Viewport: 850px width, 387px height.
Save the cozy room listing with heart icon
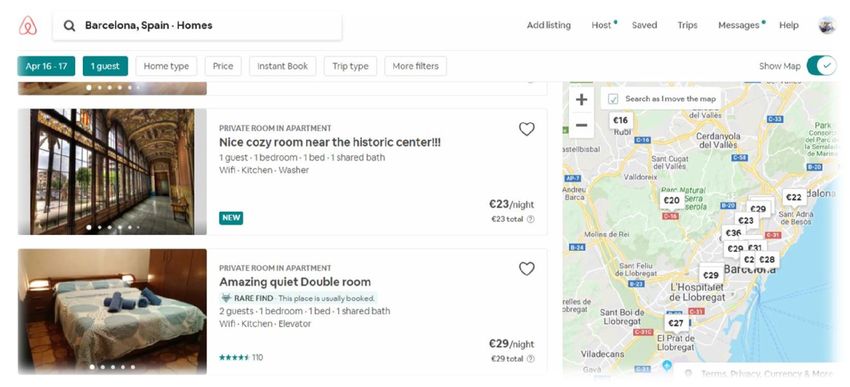(526, 129)
